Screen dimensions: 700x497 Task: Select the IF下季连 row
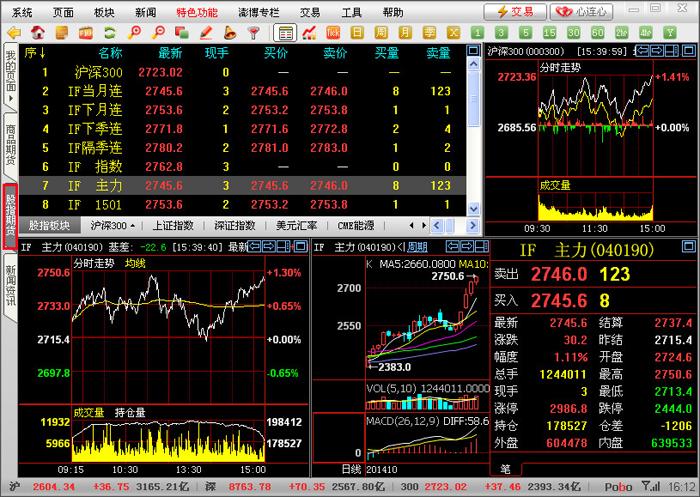click(x=242, y=129)
